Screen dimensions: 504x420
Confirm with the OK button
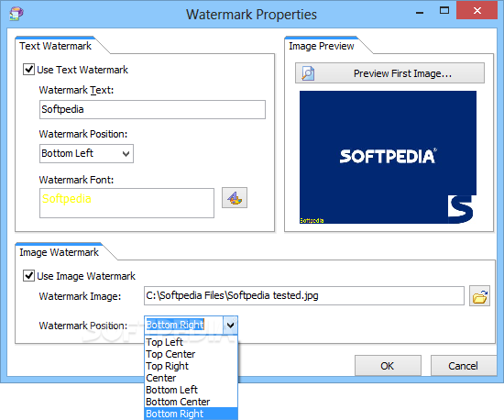point(388,365)
